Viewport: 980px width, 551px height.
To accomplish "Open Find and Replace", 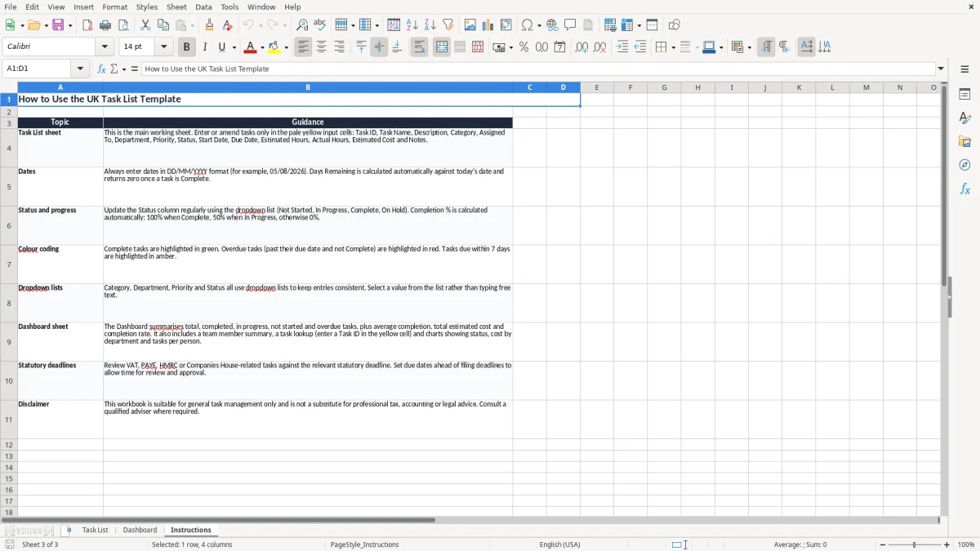I will 302,25.
